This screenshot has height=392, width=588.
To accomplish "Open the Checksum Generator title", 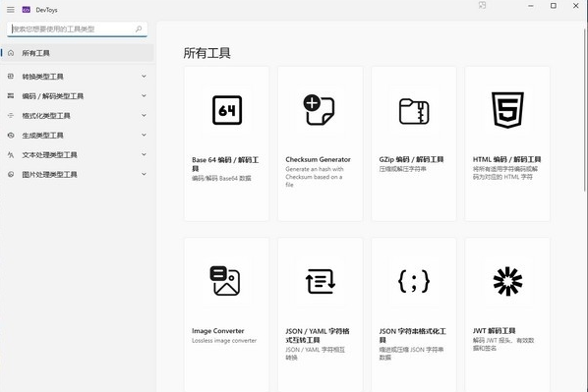I will point(318,159).
